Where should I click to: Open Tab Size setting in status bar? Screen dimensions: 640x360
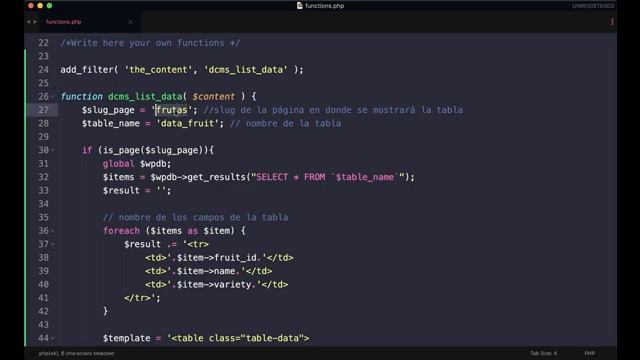pyautogui.click(x=543, y=353)
